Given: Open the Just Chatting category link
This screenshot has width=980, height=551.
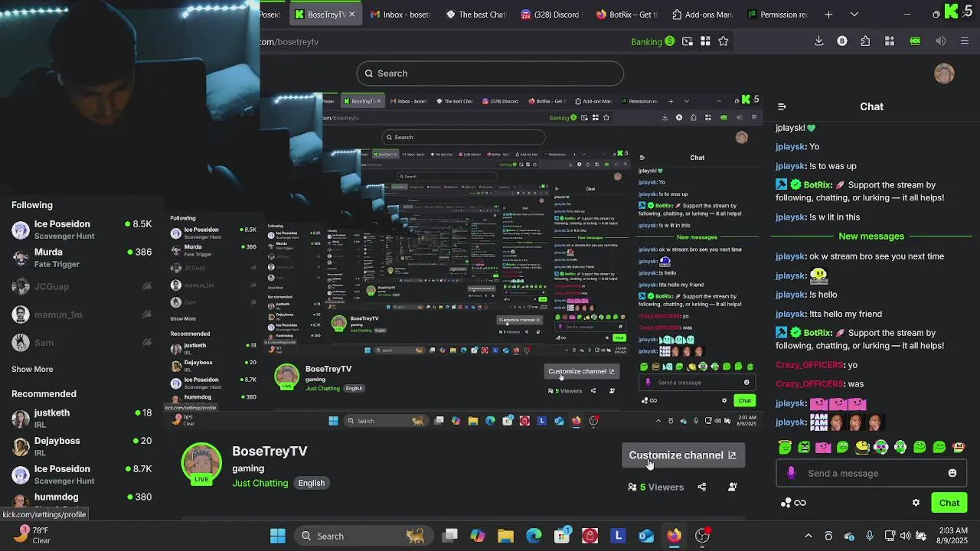Looking at the screenshot, I should tap(260, 483).
